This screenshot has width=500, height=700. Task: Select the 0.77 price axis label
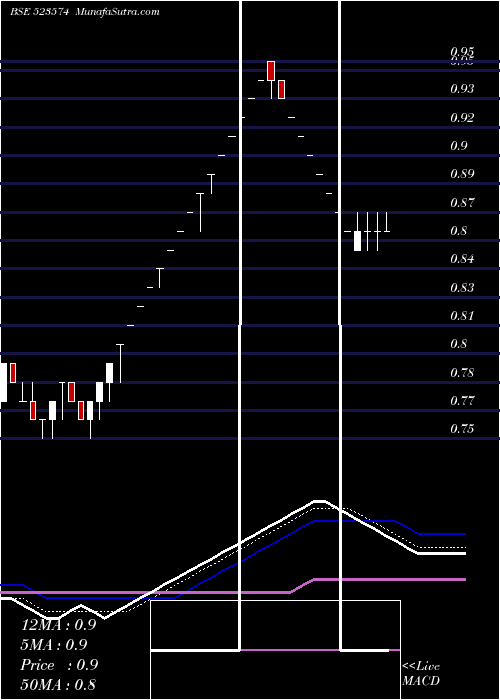[462, 401]
